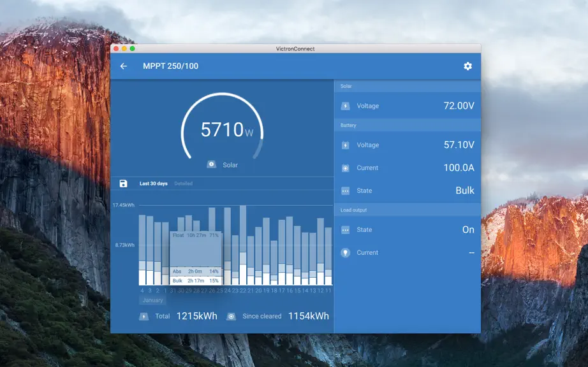Switch to the Detailed tab
This screenshot has height=367, width=588.
(184, 183)
